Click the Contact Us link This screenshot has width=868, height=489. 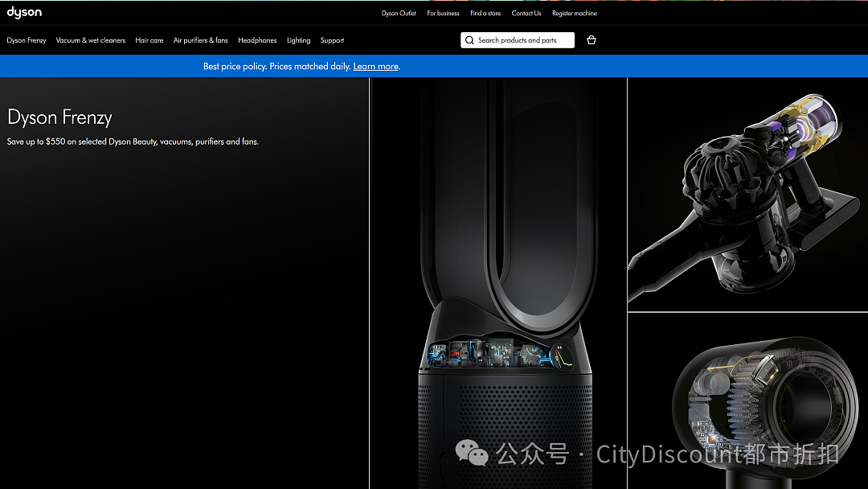pyautogui.click(x=526, y=14)
